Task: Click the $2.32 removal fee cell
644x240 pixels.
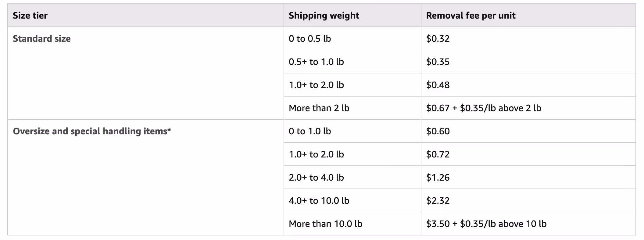Action: [528, 201]
